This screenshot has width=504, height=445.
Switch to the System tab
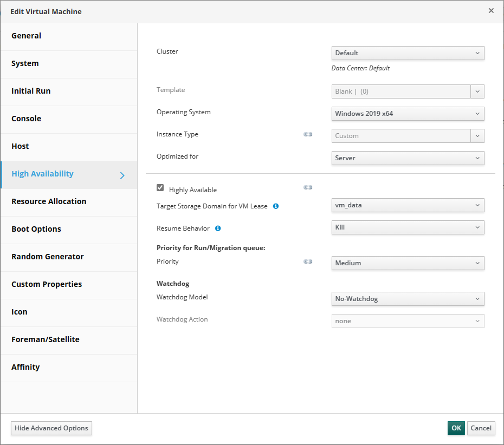pyautogui.click(x=69, y=64)
